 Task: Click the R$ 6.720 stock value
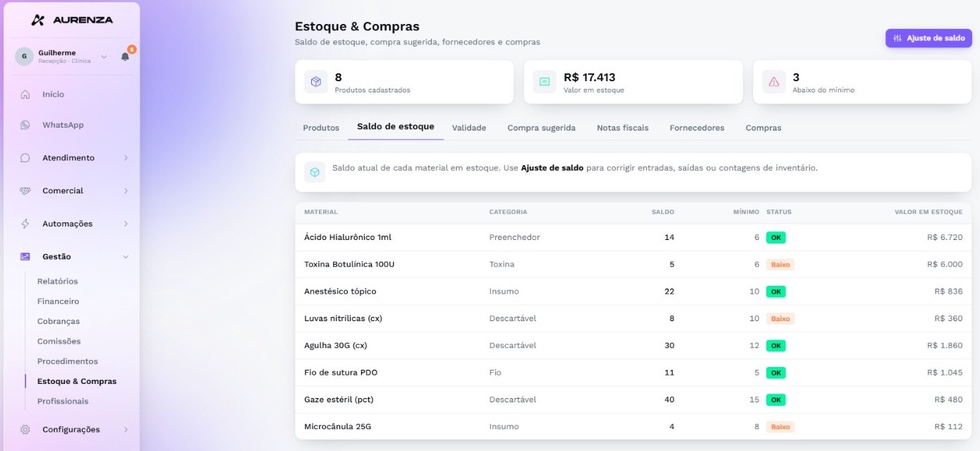pyautogui.click(x=945, y=237)
